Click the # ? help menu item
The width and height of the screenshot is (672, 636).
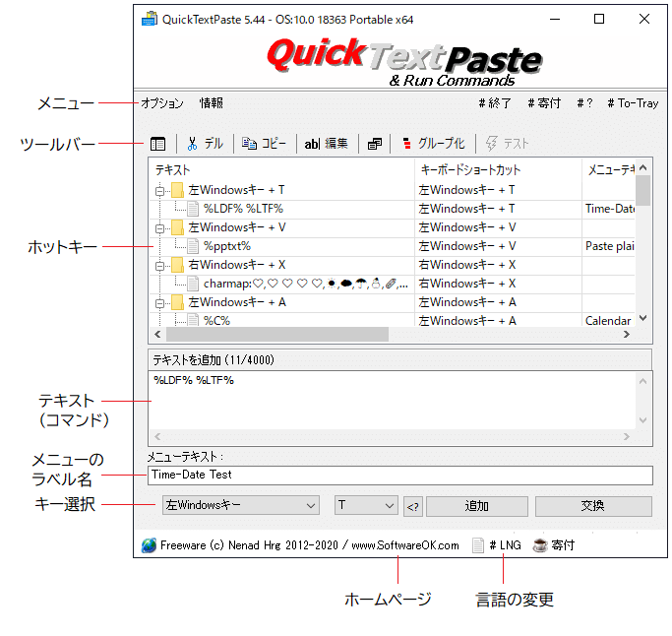[584, 103]
